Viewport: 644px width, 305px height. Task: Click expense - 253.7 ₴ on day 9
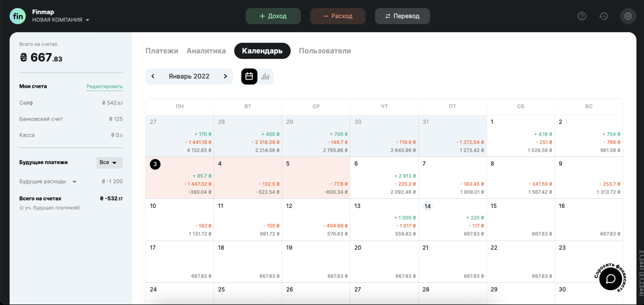tap(610, 184)
